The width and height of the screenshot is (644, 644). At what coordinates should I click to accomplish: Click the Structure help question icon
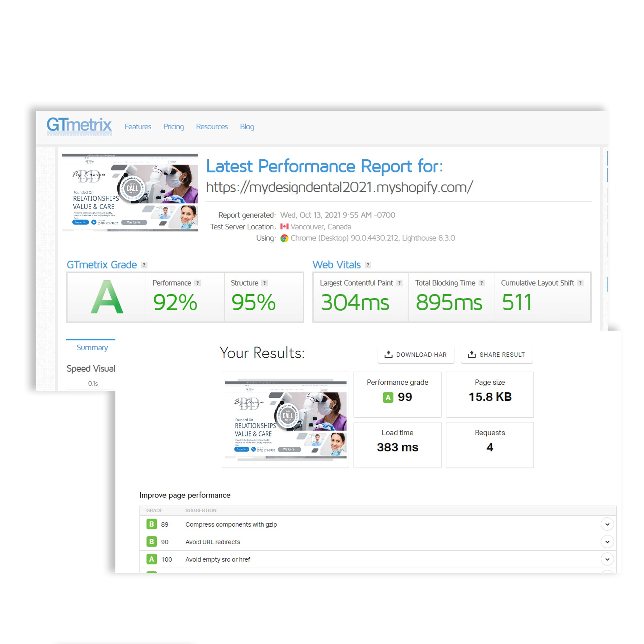pyautogui.click(x=265, y=283)
